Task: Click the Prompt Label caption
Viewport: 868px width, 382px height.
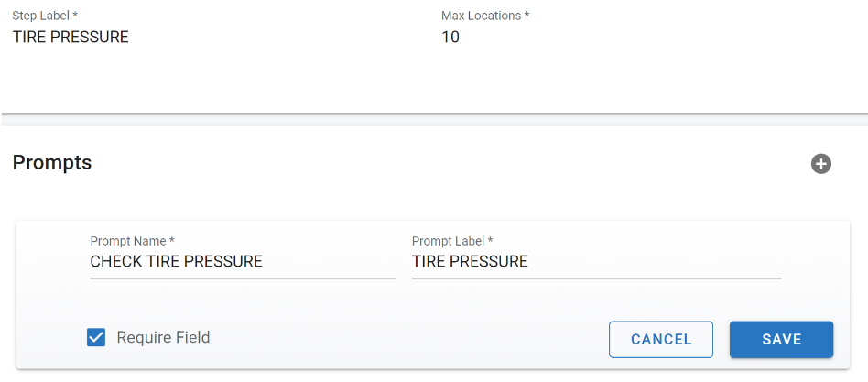Action: tap(452, 241)
